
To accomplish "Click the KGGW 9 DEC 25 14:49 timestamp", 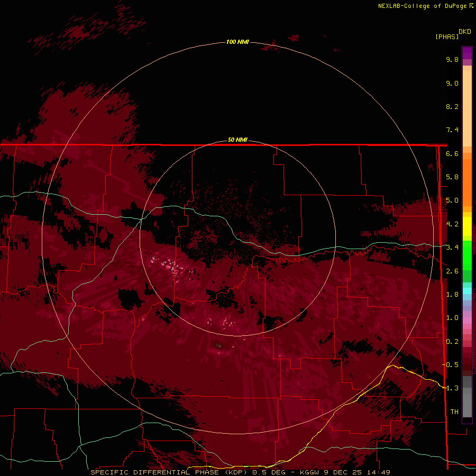I will point(345,472).
